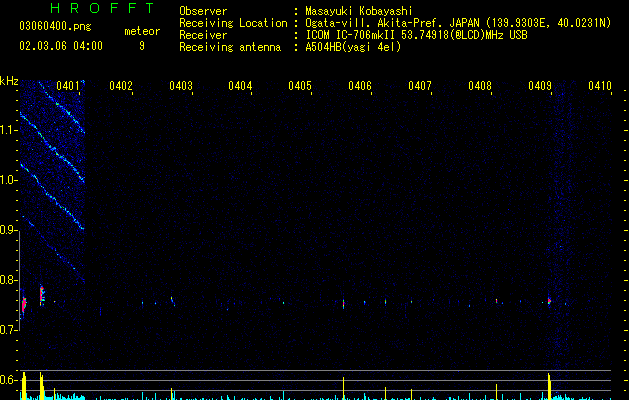Click the ICOM IC-706mkII receiver value

coord(416,35)
